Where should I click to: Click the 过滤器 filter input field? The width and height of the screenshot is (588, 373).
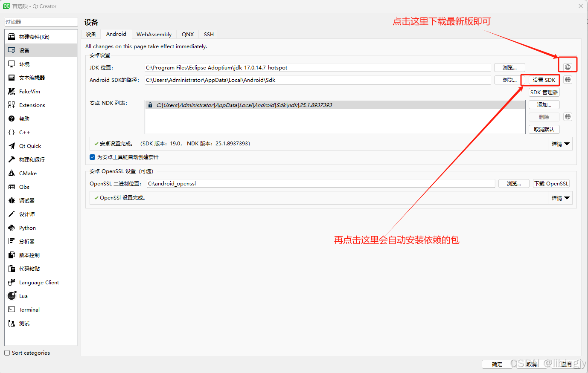pyautogui.click(x=41, y=22)
